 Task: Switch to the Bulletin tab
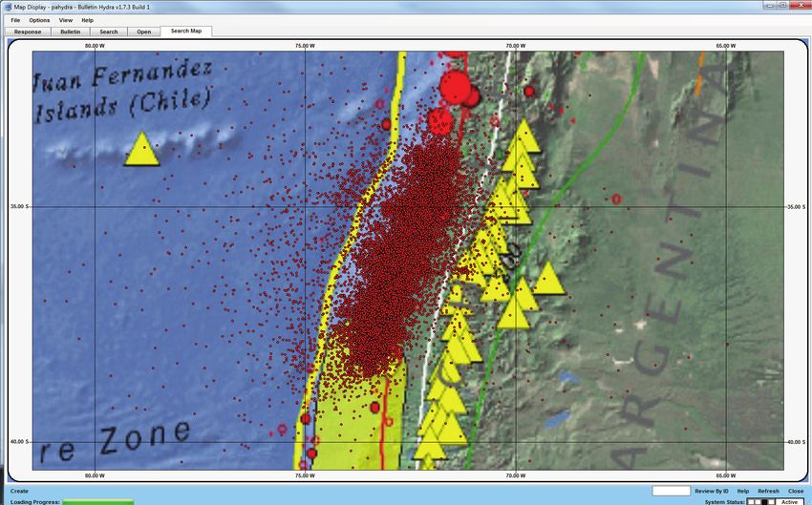point(71,32)
